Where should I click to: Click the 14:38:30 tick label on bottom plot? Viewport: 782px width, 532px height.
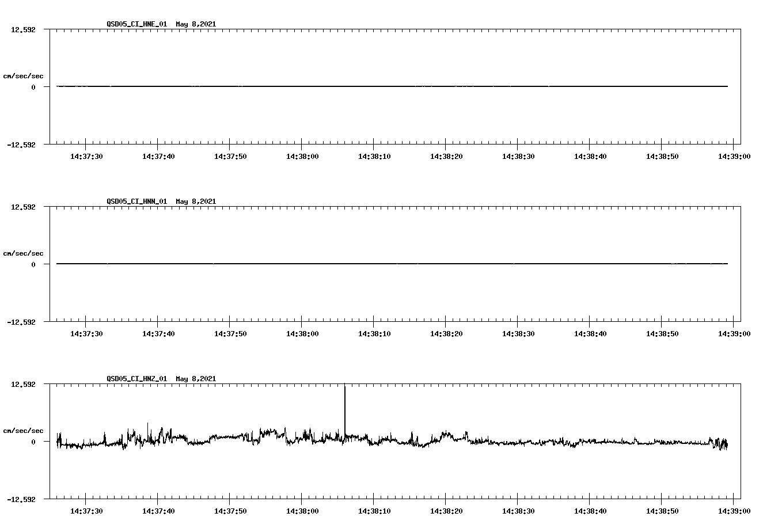(518, 510)
